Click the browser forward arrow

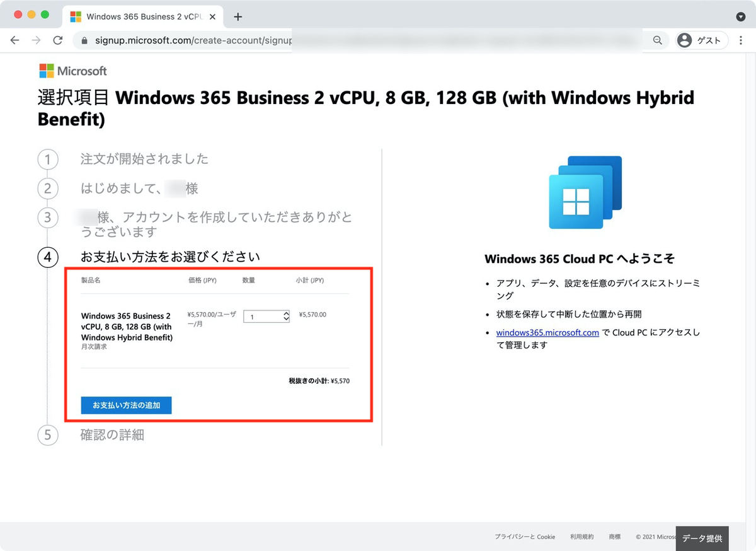tap(36, 40)
